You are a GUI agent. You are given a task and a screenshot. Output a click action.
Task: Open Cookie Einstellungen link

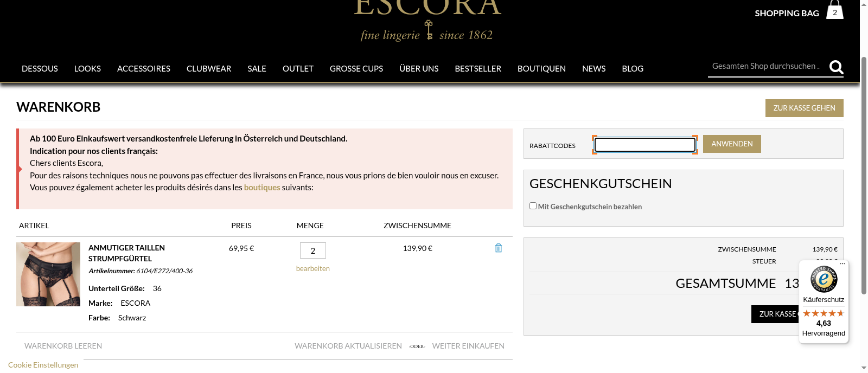tap(43, 365)
